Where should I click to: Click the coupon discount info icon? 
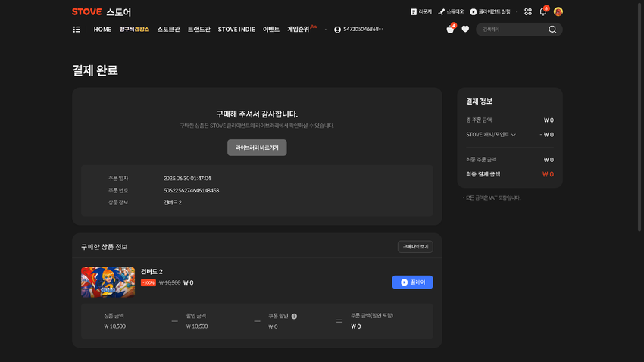(x=294, y=316)
